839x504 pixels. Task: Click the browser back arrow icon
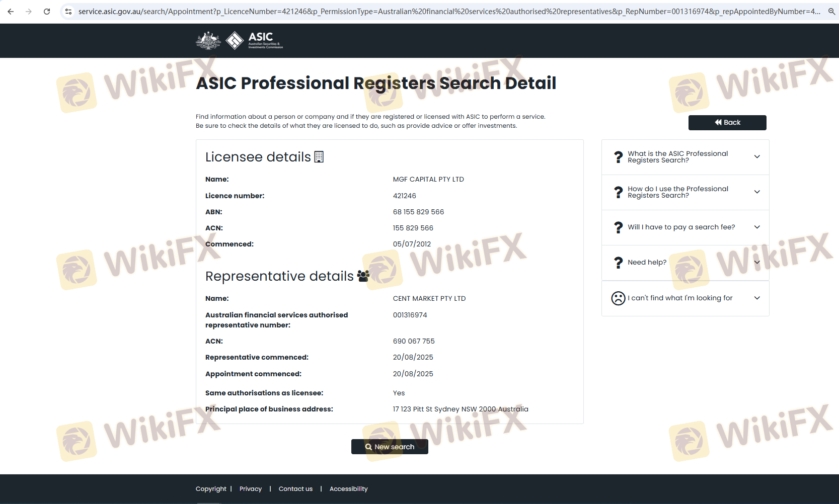click(11, 12)
